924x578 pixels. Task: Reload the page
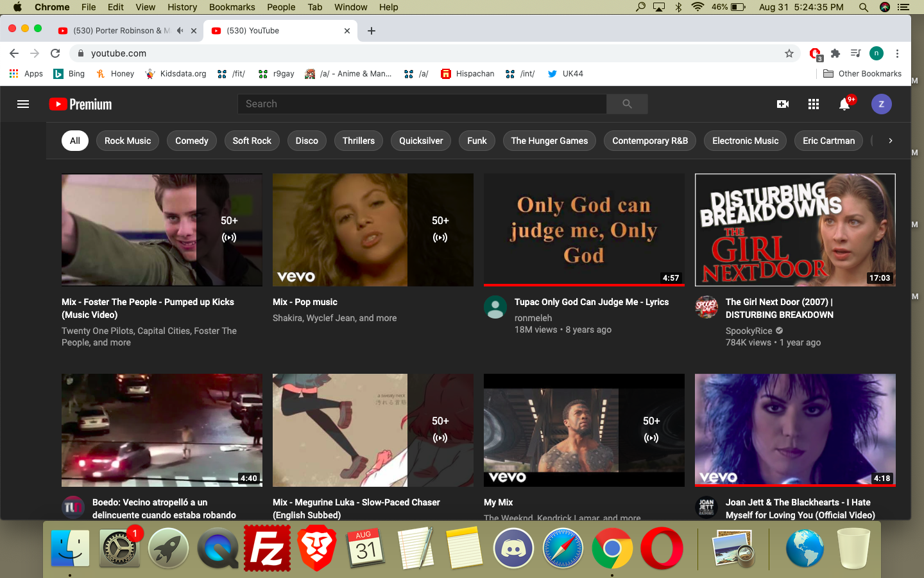pyautogui.click(x=55, y=53)
